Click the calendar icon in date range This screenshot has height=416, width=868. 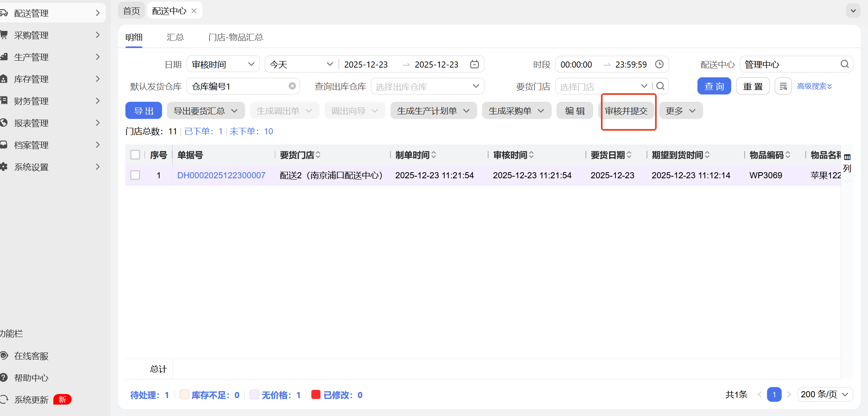point(474,64)
